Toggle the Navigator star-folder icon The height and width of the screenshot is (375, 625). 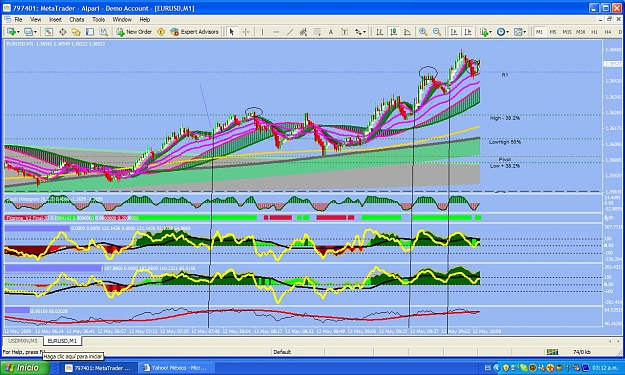[76, 32]
